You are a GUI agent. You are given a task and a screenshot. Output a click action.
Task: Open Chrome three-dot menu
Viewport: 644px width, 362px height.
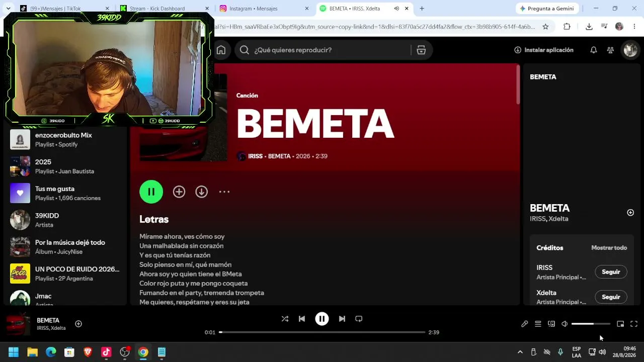(634, 27)
